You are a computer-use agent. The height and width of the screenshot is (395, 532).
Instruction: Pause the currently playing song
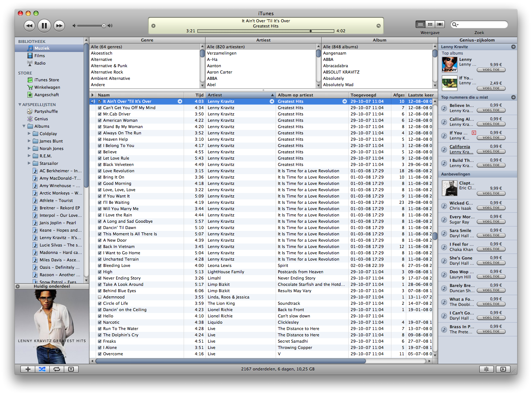44,26
